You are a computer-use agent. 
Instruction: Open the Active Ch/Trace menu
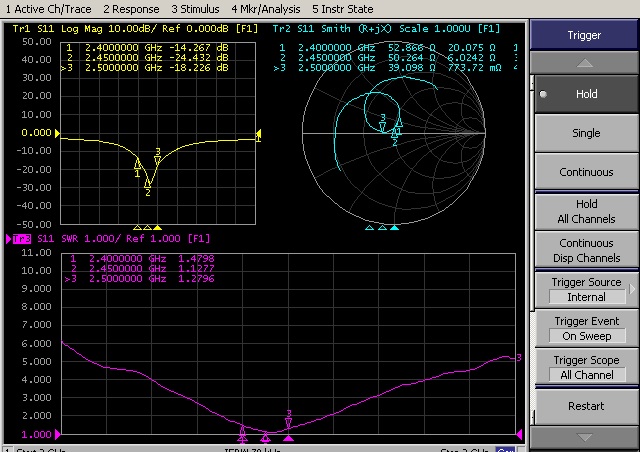pos(48,8)
